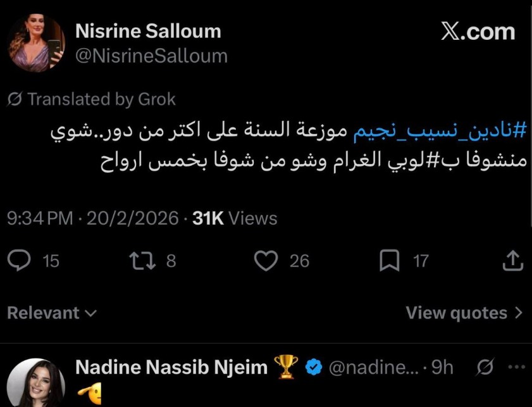Viewport: 532px width, 407px height.
Task: Click the @NisrineSalloum handle
Action: click(151, 56)
